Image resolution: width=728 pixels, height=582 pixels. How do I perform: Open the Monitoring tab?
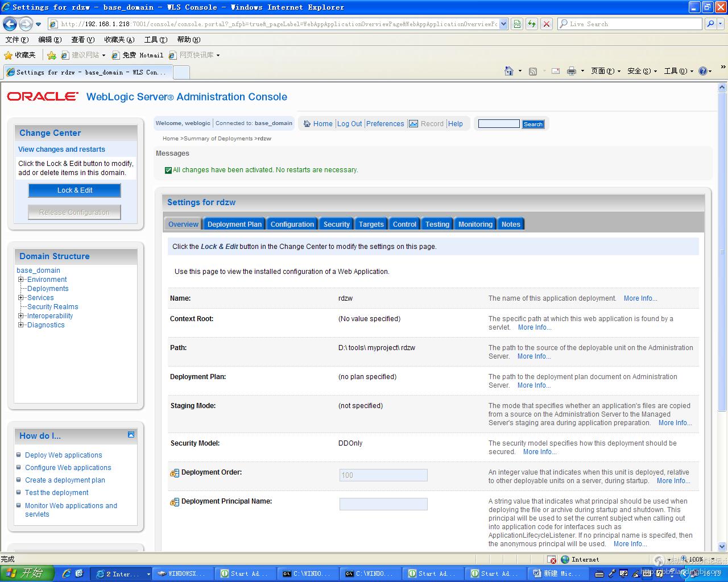475,225
